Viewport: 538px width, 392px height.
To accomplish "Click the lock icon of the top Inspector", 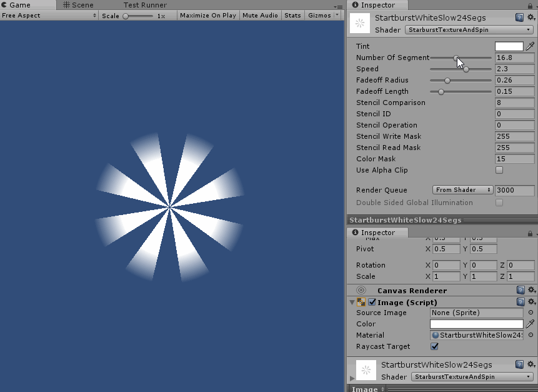I will pyautogui.click(x=531, y=6).
